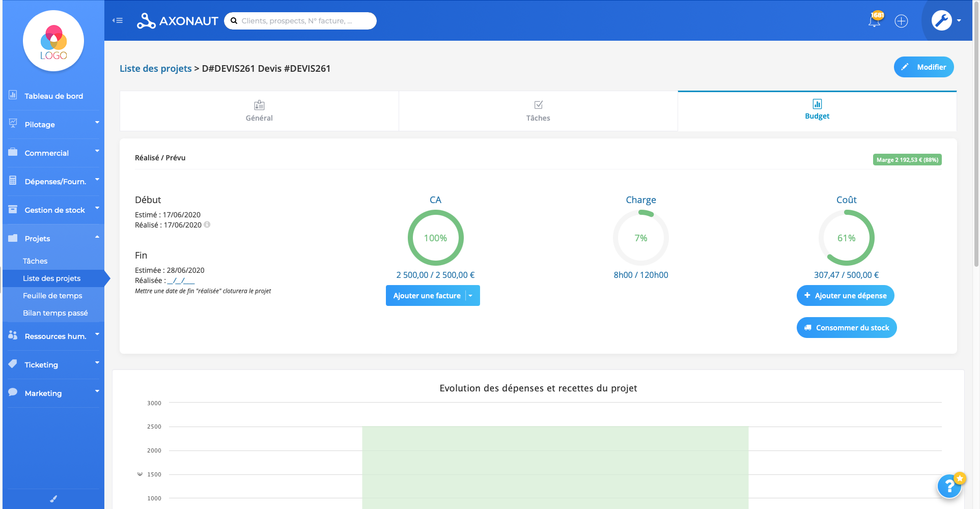Switch to the Général tab

tap(259, 111)
